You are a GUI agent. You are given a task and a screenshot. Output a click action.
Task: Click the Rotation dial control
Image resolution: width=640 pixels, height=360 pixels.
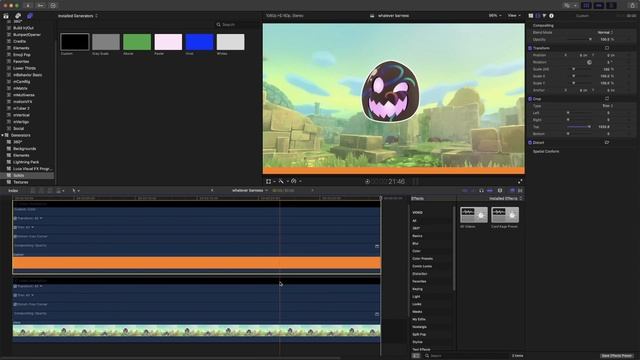(x=589, y=62)
